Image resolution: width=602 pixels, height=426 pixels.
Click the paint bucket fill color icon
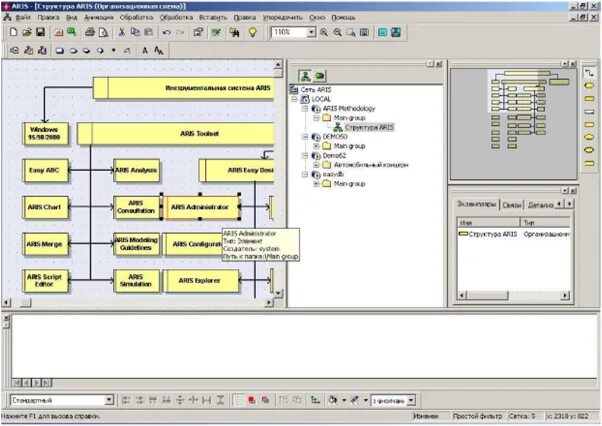click(x=332, y=400)
